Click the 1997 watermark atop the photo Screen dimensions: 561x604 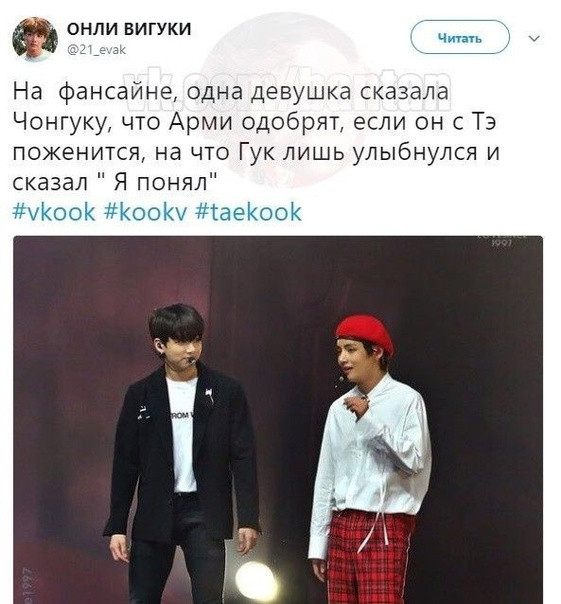pos(502,242)
